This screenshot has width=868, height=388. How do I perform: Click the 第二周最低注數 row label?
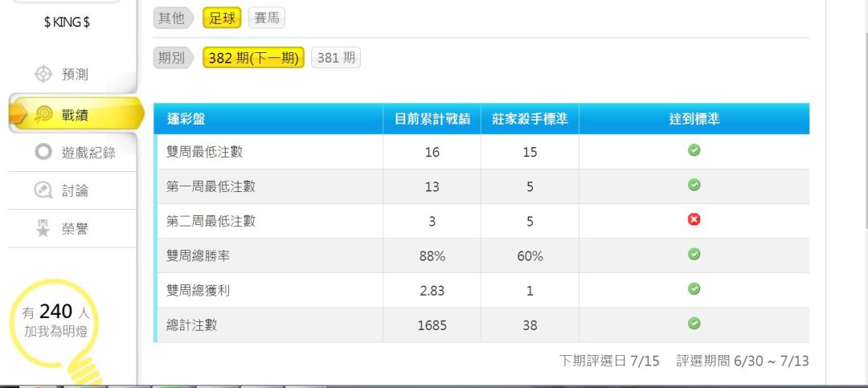211,222
